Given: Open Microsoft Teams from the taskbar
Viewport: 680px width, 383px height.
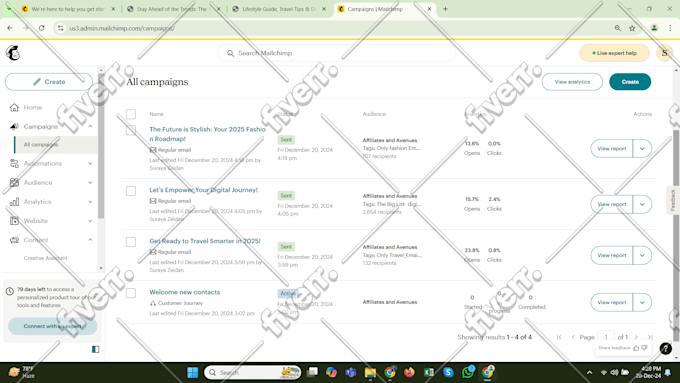Looking at the screenshot, I should (350, 372).
